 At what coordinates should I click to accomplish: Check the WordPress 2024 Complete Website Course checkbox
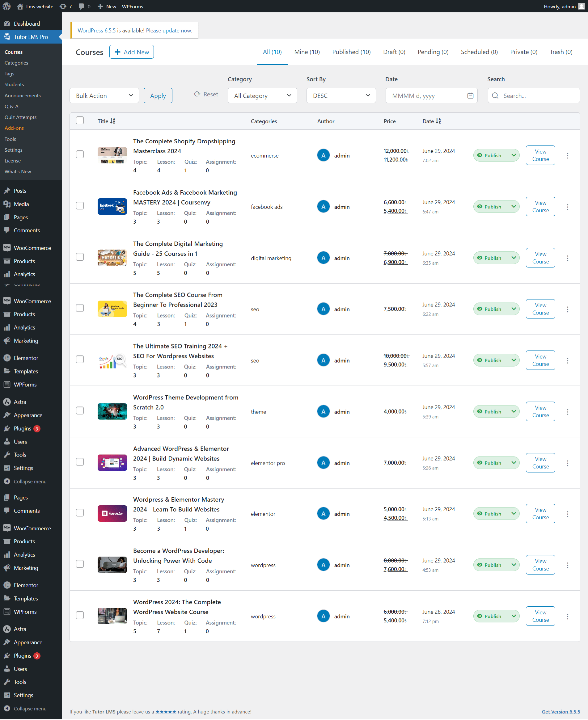coord(80,615)
